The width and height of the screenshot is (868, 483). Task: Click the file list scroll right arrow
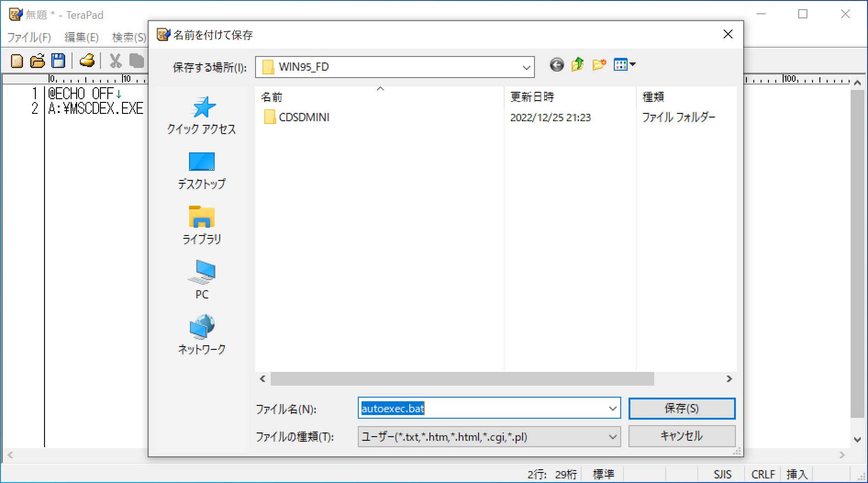pos(729,379)
